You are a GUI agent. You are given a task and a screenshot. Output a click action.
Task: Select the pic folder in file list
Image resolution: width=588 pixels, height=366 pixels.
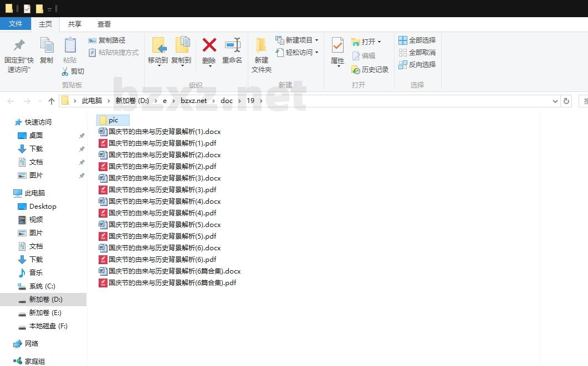pos(113,120)
